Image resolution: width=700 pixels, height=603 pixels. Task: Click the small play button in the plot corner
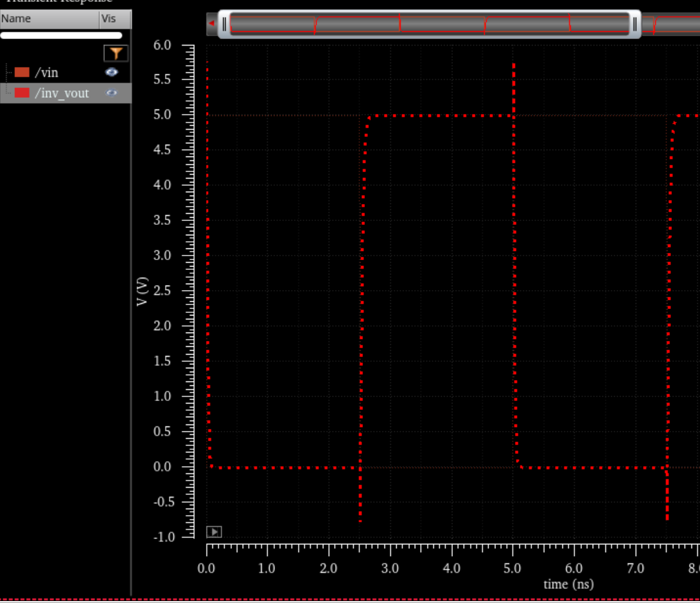pos(214,532)
